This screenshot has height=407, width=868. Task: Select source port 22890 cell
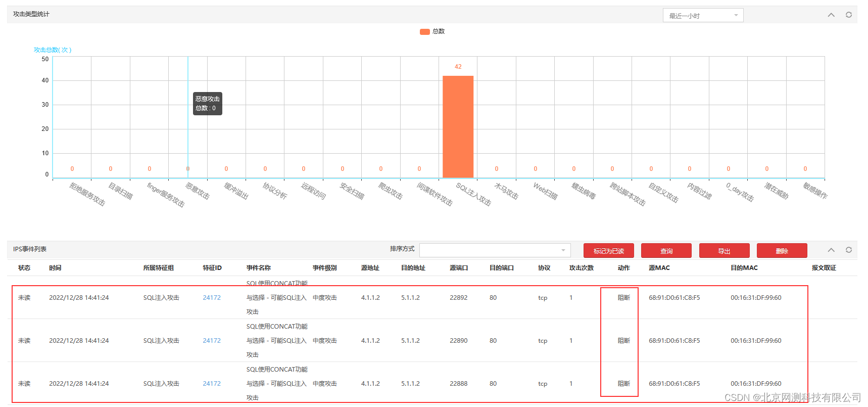click(x=459, y=341)
